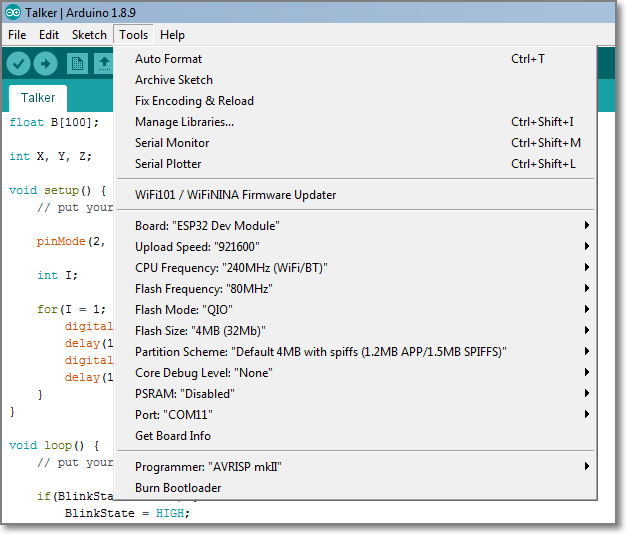The height and width of the screenshot is (534, 626).
Task: Click the Upload arrow icon
Action: 46,63
